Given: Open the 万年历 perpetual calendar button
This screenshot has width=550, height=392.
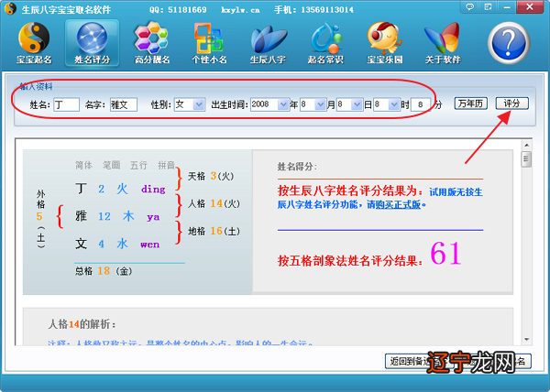Looking at the screenshot, I should [x=472, y=103].
